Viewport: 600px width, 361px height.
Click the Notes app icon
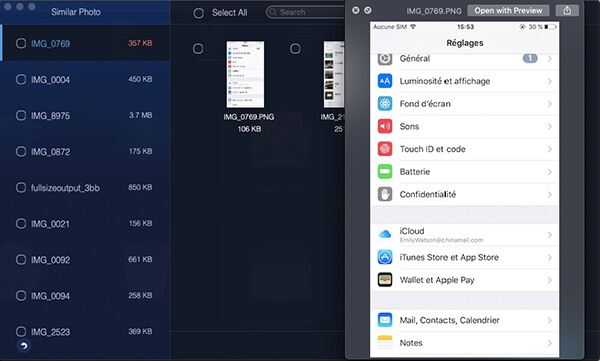385,343
